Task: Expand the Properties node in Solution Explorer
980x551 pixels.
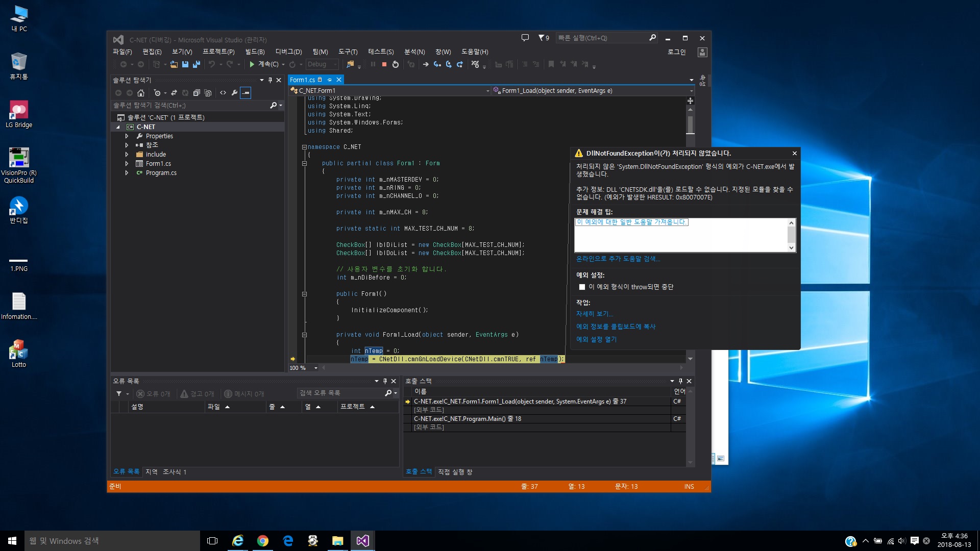Action: tap(127, 136)
